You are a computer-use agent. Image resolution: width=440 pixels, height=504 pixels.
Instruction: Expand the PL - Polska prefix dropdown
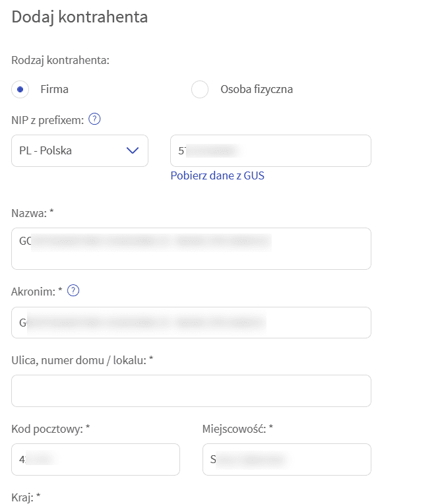tap(80, 151)
